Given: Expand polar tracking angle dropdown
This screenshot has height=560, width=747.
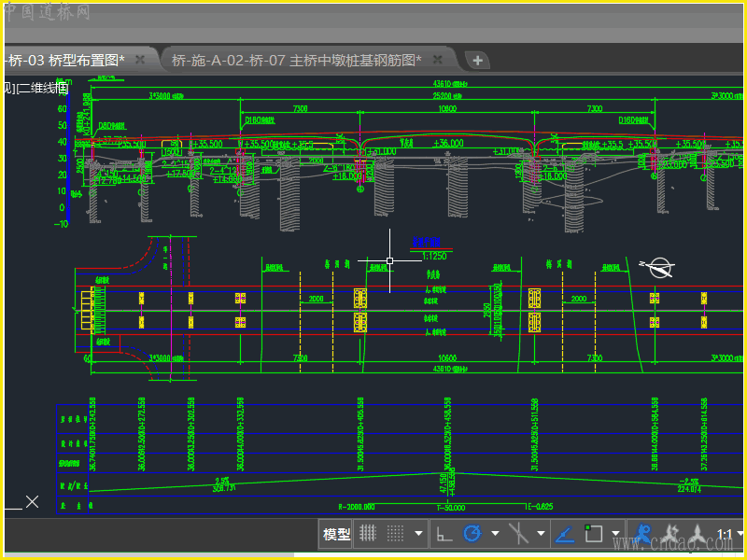Looking at the screenshot, I should click(x=495, y=535).
